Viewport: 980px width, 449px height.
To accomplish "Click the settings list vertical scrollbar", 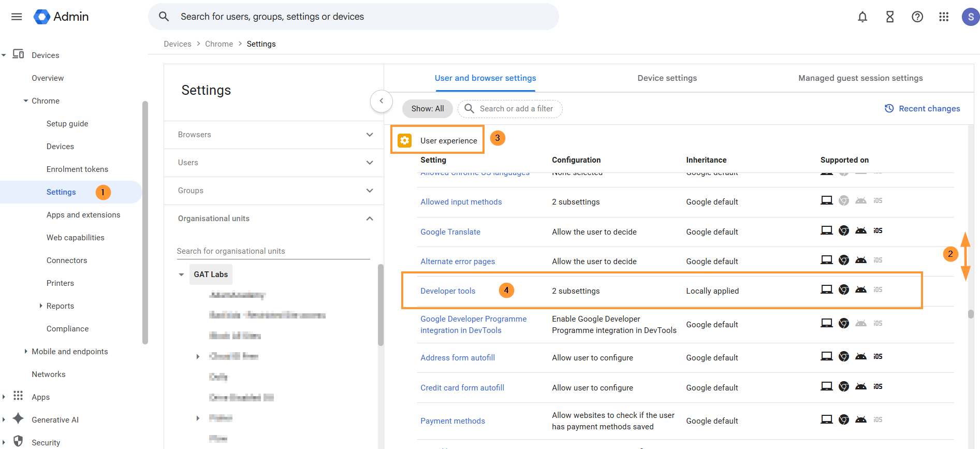I will point(971,314).
